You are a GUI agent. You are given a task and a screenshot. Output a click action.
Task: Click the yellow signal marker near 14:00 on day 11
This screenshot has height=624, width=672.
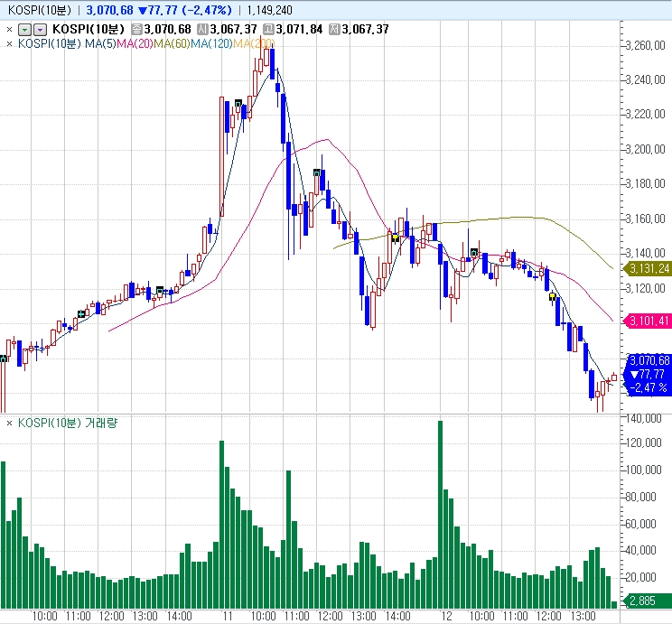(395, 237)
